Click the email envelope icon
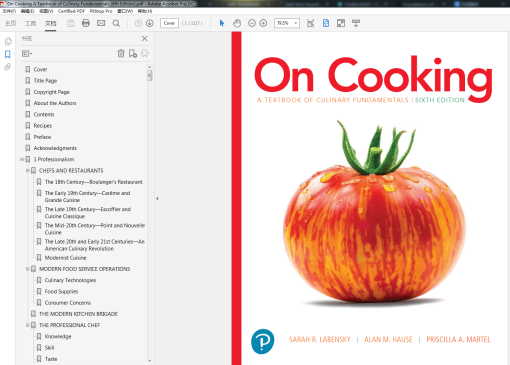The height and width of the screenshot is (365, 510). [x=101, y=23]
